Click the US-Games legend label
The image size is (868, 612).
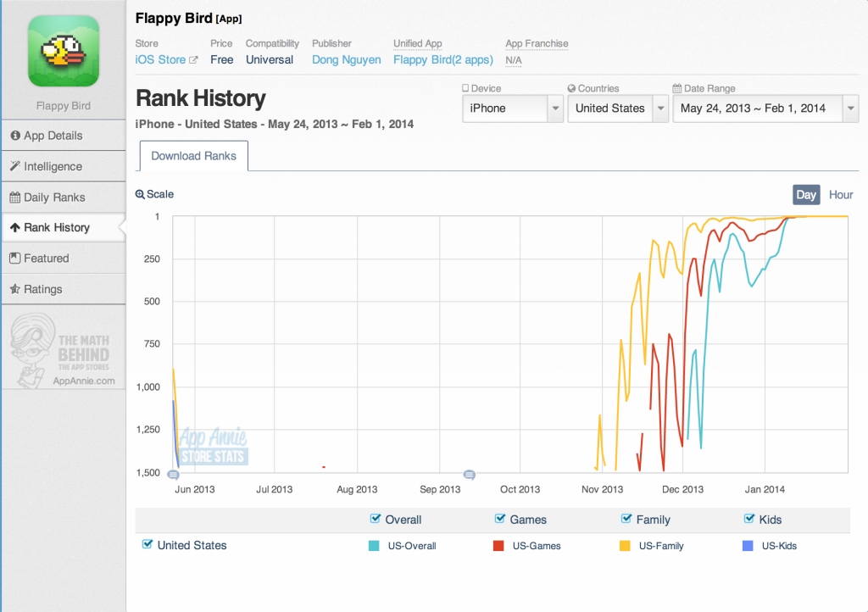click(537, 546)
